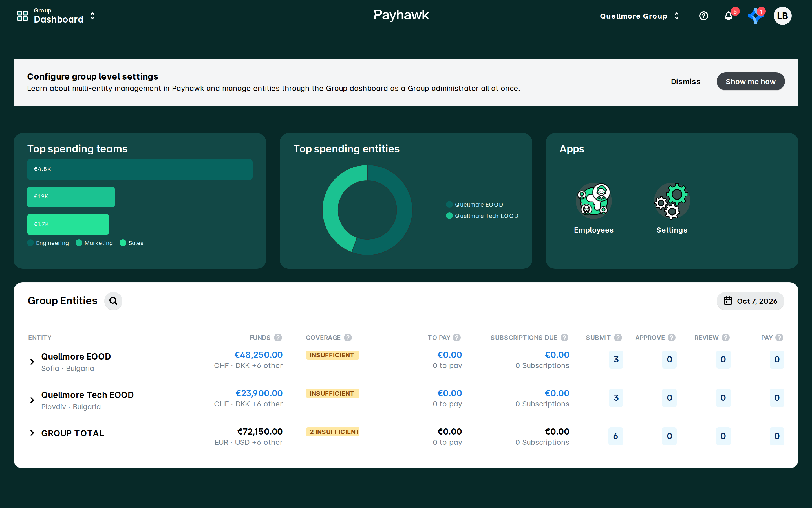This screenshot has height=508, width=812.
Task: Expand the GROUP TOTAL row
Action: (x=32, y=433)
